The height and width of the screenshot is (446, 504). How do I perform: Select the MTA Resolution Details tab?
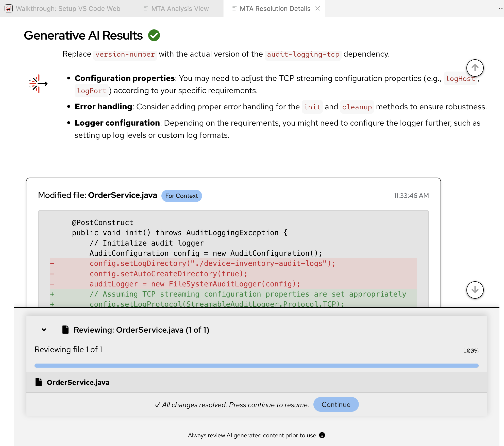click(x=275, y=9)
